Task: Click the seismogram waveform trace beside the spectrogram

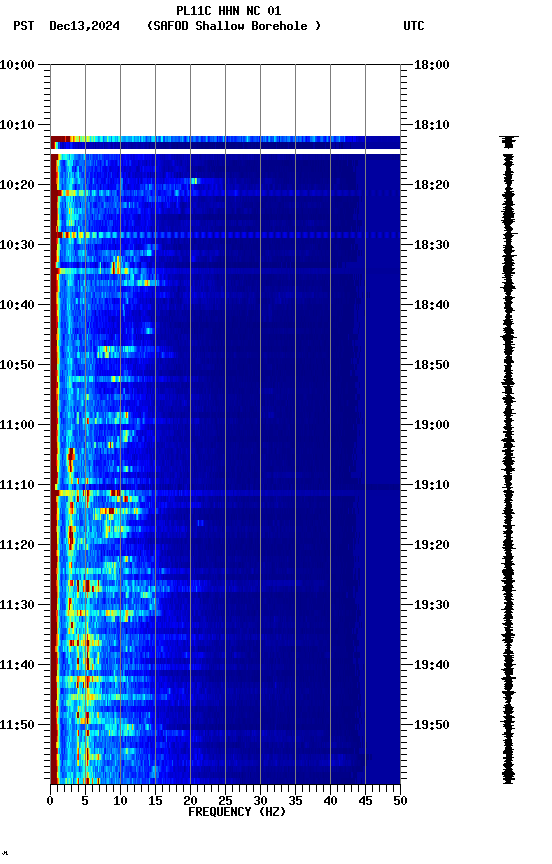Action: click(508, 460)
